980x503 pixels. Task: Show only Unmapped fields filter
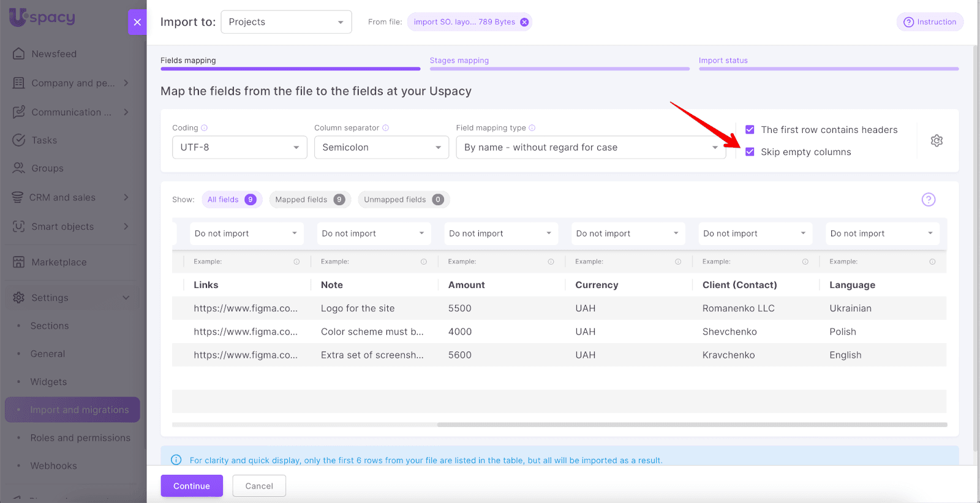point(403,200)
